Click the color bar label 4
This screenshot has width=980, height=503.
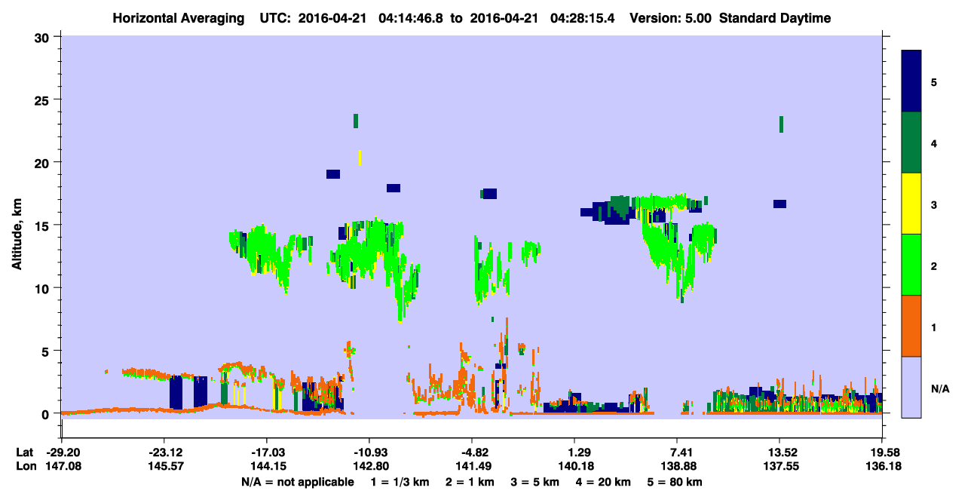[935, 143]
